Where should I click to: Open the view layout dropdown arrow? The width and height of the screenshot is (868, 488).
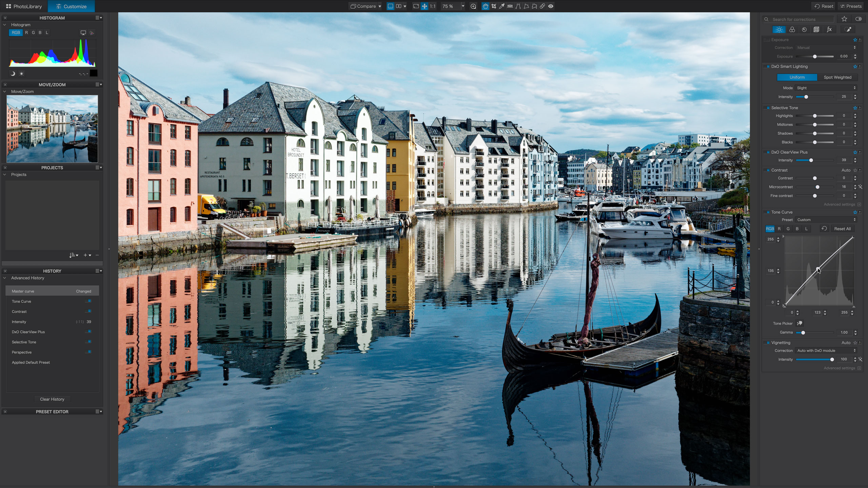click(x=405, y=6)
